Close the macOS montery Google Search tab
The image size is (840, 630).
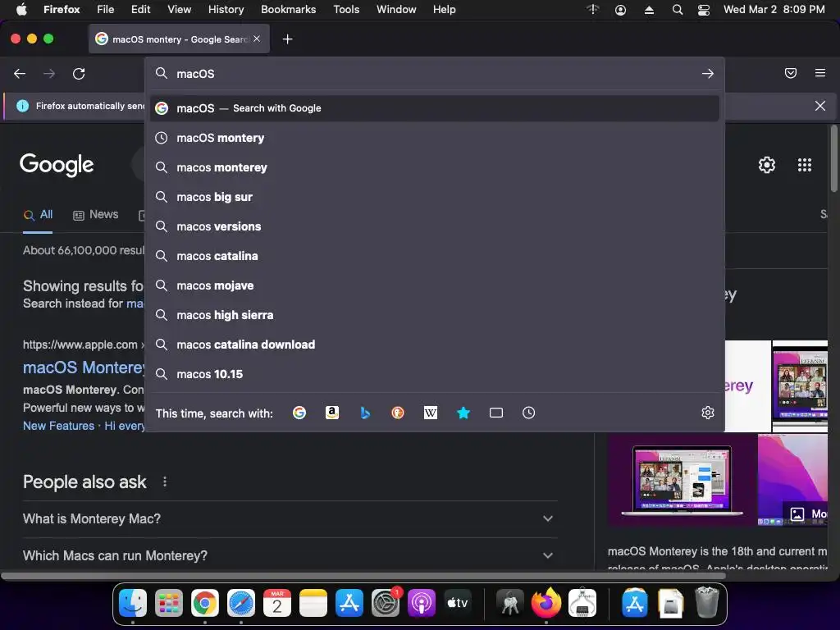257,39
